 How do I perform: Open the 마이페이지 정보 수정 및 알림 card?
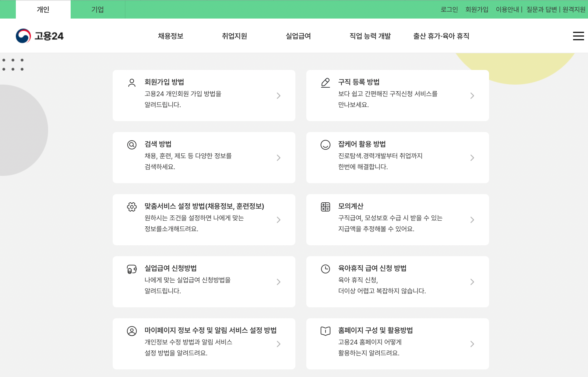click(x=204, y=344)
